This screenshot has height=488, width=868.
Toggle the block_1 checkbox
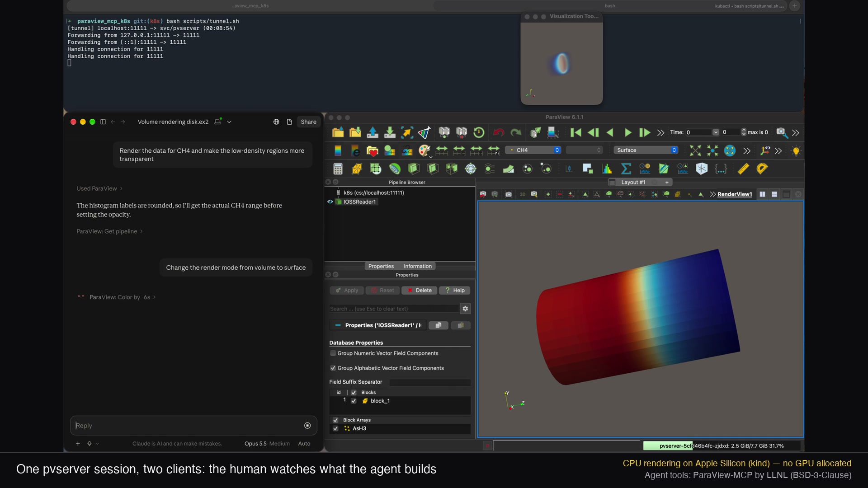pyautogui.click(x=354, y=401)
